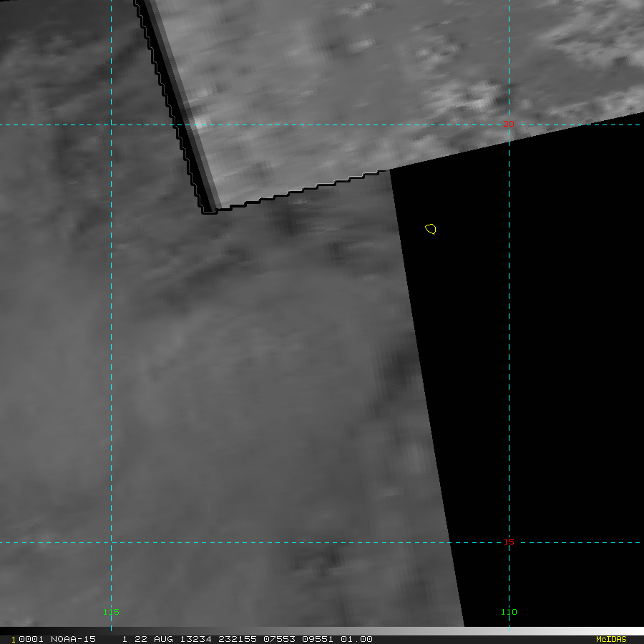
Task: Click the intersection of 15 latitude and 115 longitude lines
Action: [x=111, y=542]
